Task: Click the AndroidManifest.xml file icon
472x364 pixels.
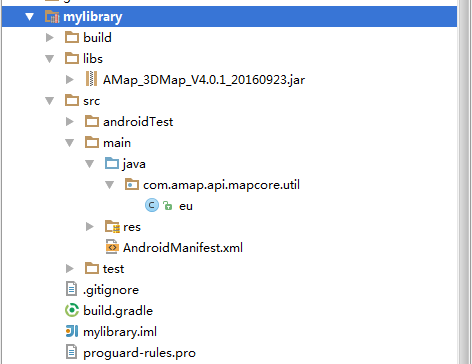Action: pos(112,247)
